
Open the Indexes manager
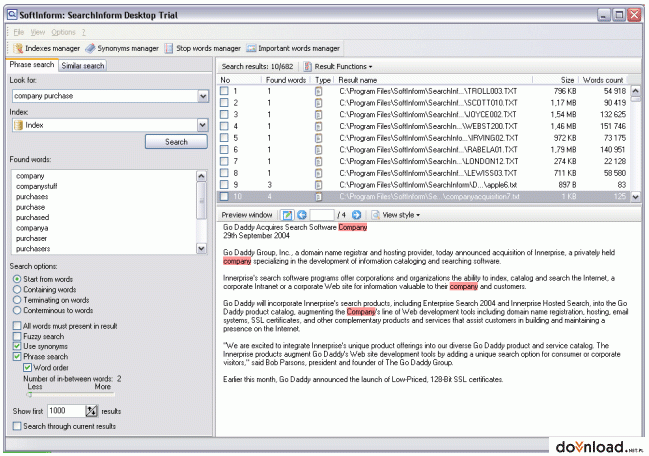46,48
